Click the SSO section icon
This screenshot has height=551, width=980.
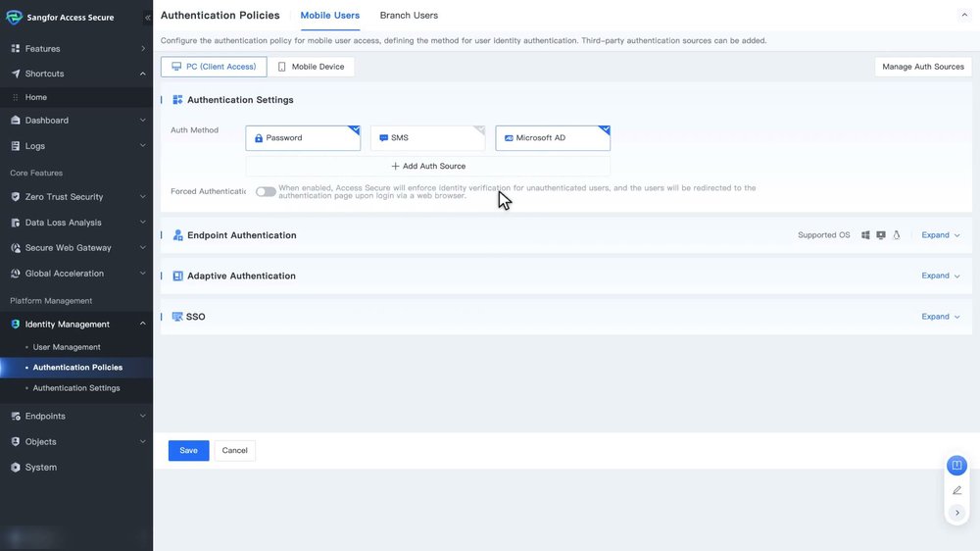coord(176,317)
